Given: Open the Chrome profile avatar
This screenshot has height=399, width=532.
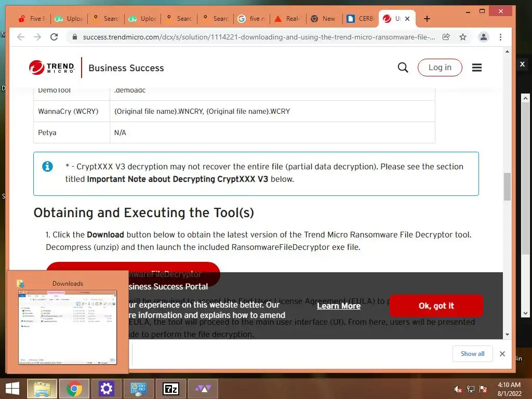Looking at the screenshot, I should pyautogui.click(x=484, y=37).
